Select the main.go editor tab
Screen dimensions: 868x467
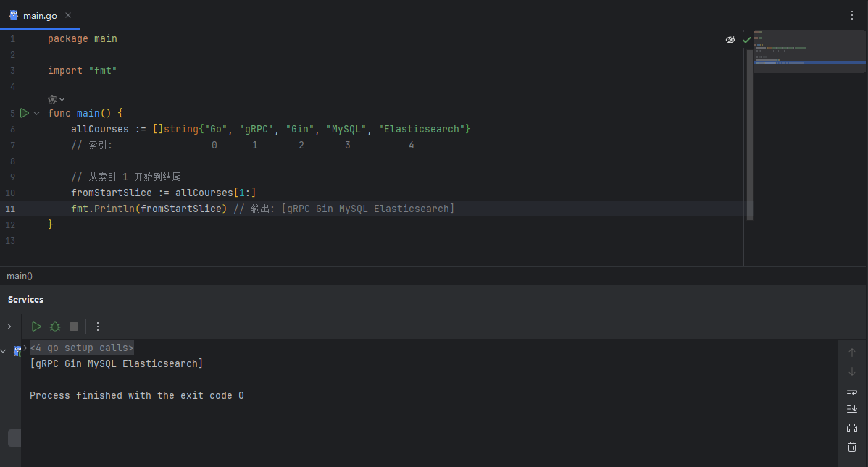pos(40,15)
